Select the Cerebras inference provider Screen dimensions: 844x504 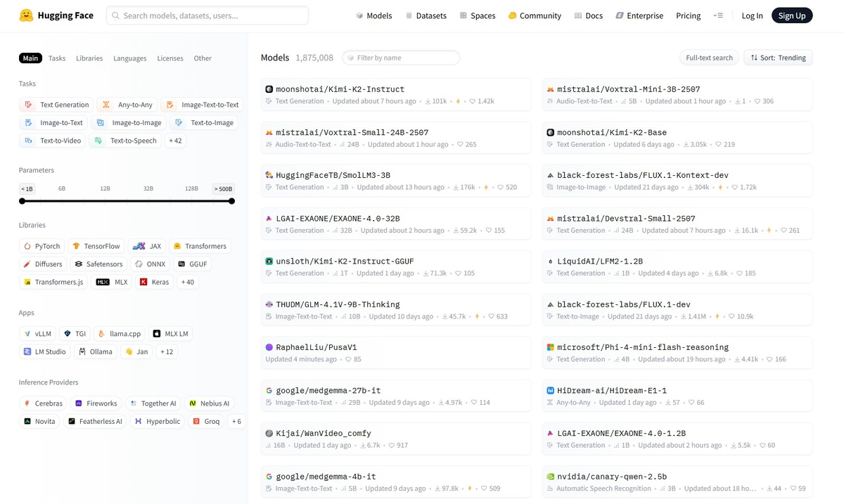coord(44,403)
